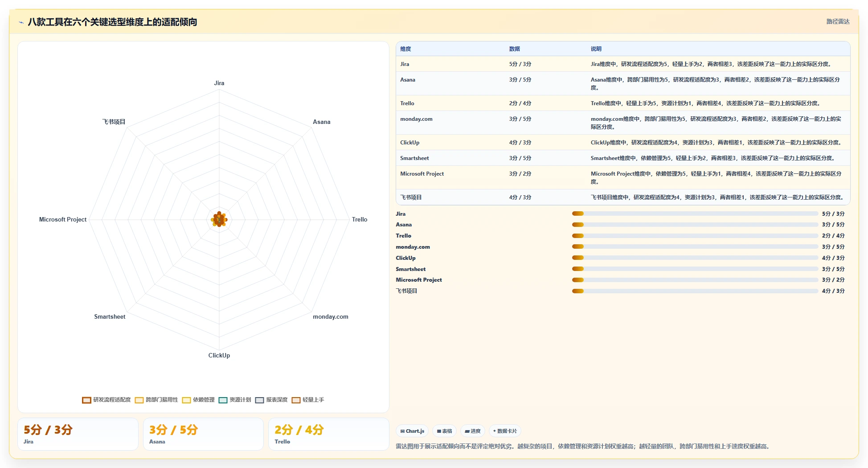
Task: Click the 4分 / 3分 value in ClickUp table row
Action: point(520,143)
